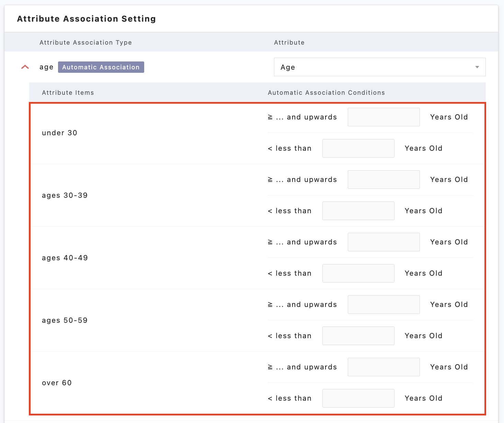Image resolution: width=504 pixels, height=423 pixels.
Task: Focus 'less than' field for ages 30-39
Action: pos(358,211)
